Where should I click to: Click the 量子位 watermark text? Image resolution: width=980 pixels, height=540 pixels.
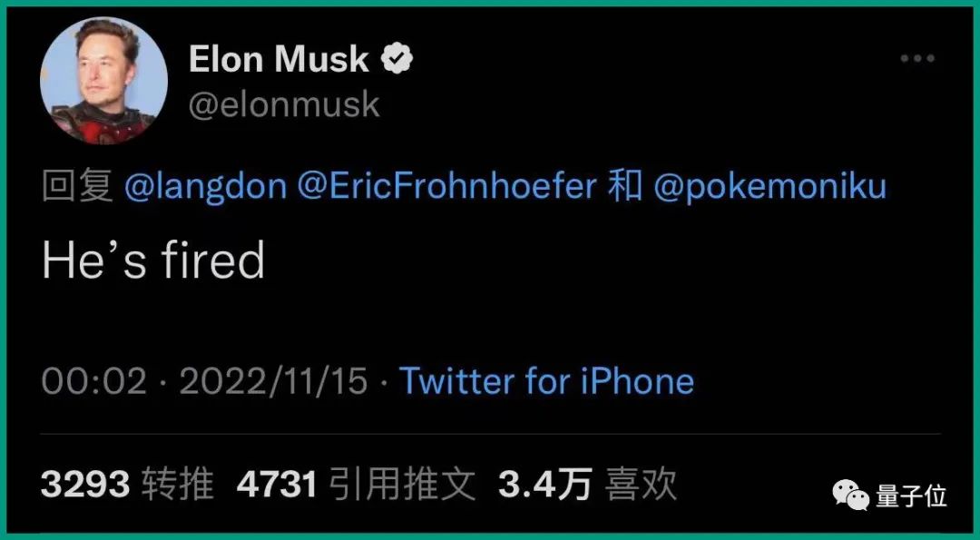911,496
